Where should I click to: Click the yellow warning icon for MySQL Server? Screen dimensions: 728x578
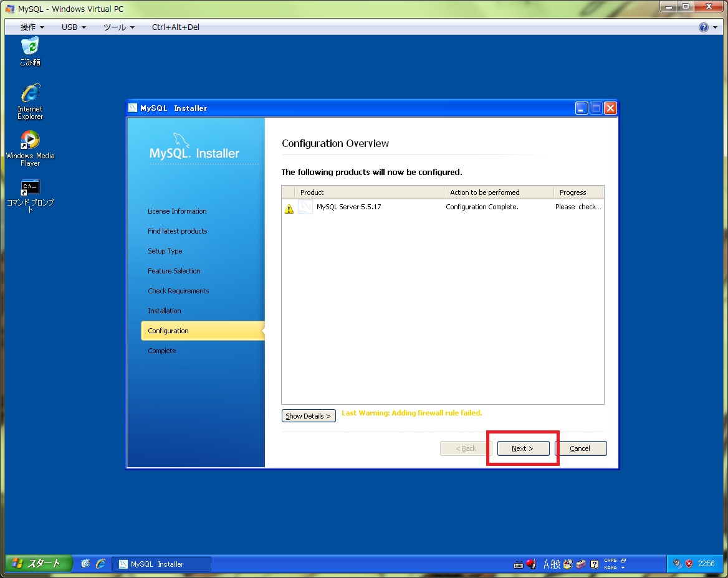pyautogui.click(x=289, y=209)
